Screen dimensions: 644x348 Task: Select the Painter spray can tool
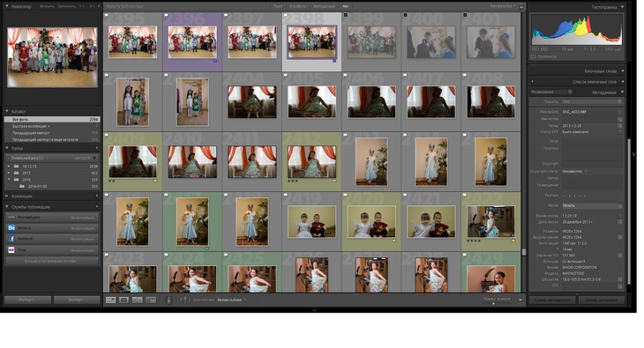(x=168, y=300)
